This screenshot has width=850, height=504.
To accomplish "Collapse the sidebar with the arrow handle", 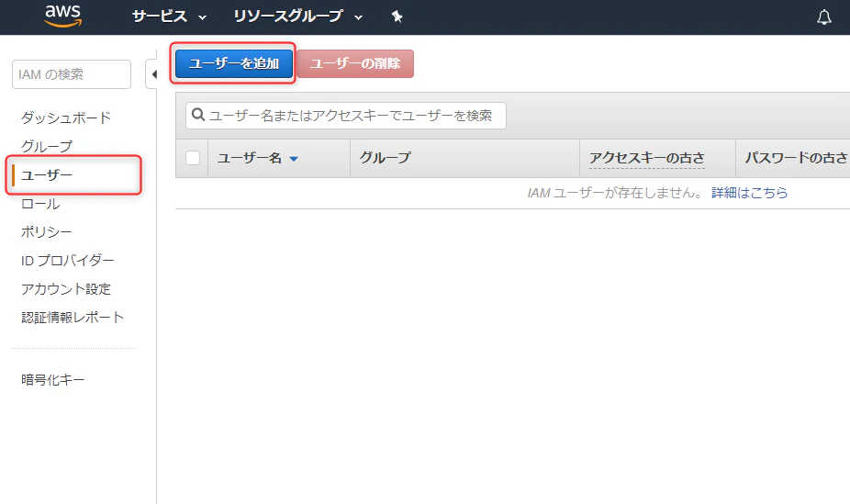I will (x=153, y=74).
